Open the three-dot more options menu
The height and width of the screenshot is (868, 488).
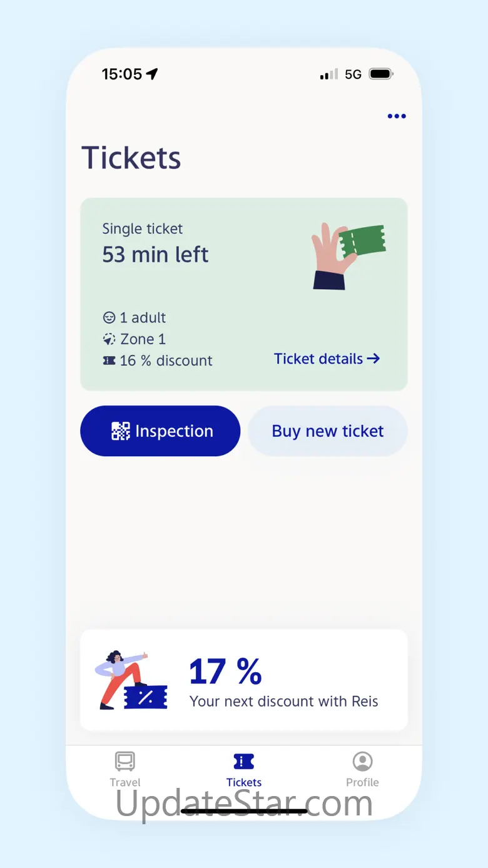[397, 116]
